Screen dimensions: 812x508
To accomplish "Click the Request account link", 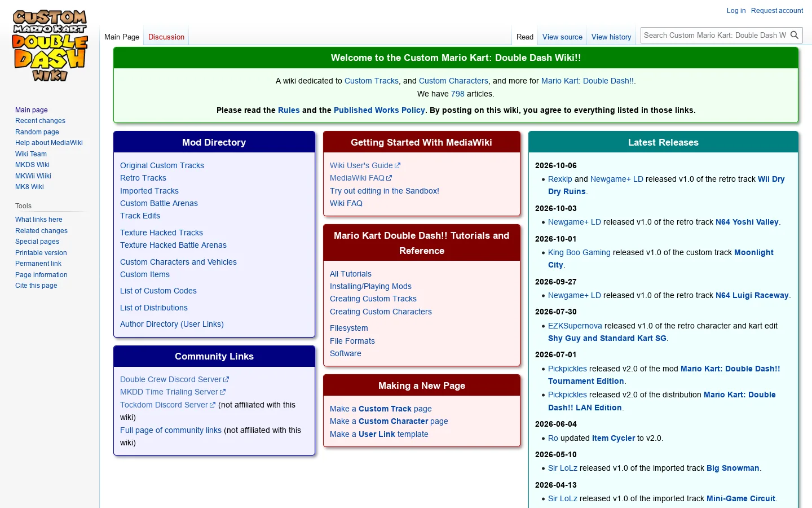I will 777,11.
